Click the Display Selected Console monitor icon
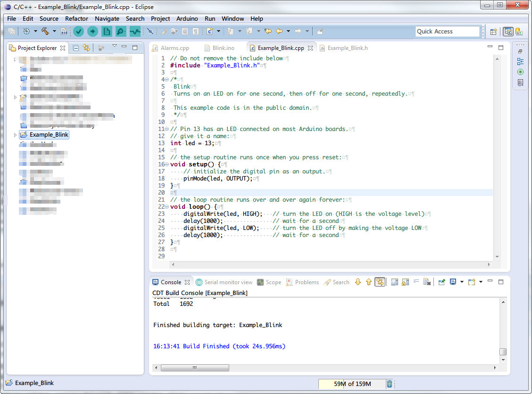The image size is (532, 394). point(453,282)
